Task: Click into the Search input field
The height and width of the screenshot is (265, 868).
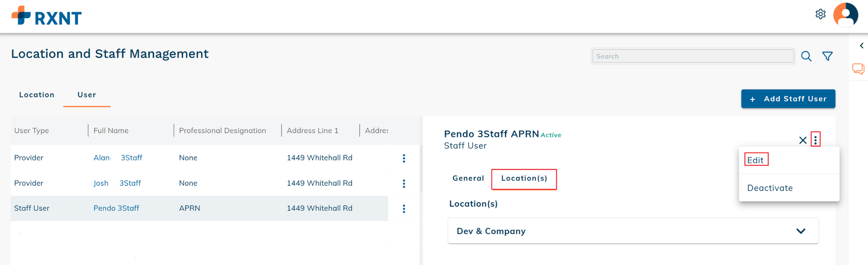Action: click(693, 56)
